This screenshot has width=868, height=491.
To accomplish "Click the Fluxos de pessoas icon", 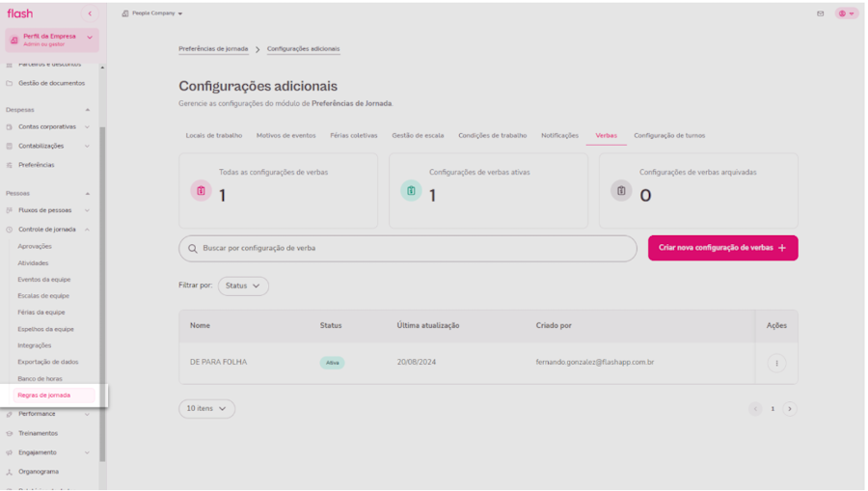I will [x=10, y=210].
